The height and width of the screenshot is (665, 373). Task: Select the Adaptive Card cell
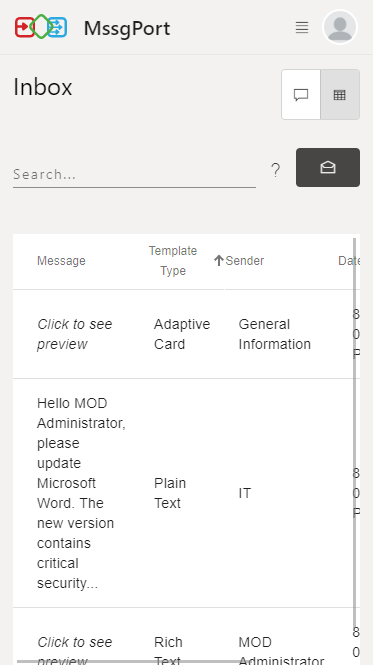pyautogui.click(x=182, y=334)
